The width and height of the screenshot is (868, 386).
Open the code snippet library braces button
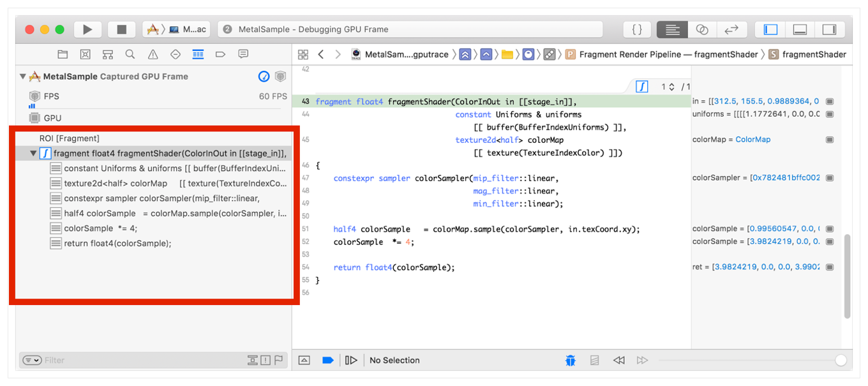(x=637, y=29)
